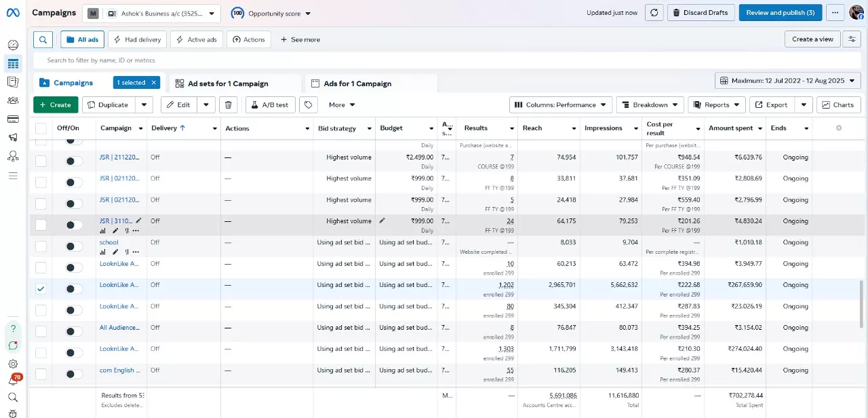The height and width of the screenshot is (418, 868).
Task: Click the trash delete icon in toolbar
Action: 229,105
